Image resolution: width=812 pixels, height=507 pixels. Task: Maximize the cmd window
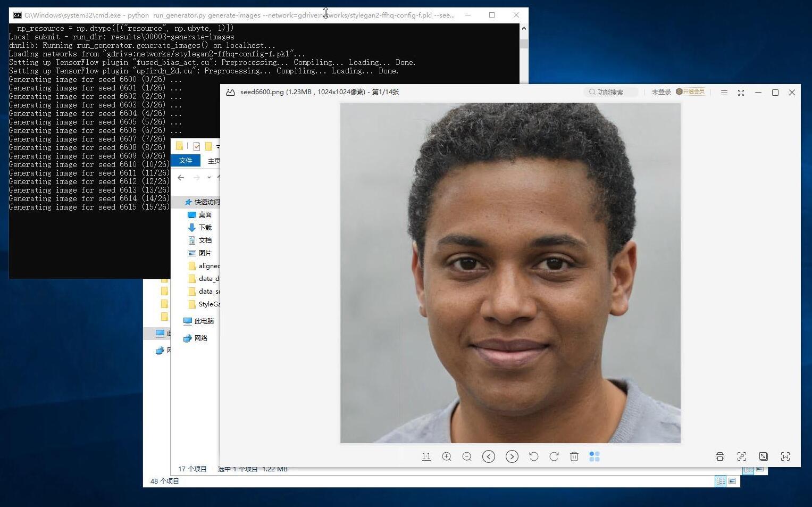(x=492, y=15)
